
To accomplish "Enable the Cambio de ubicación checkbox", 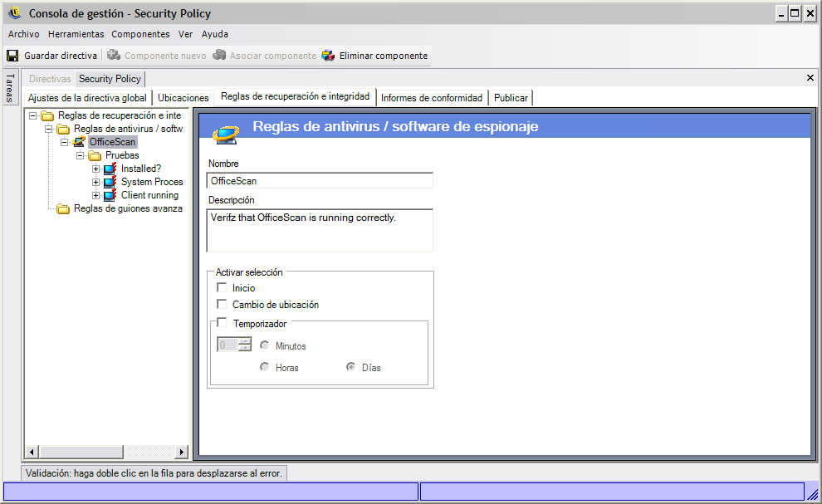I will point(222,304).
